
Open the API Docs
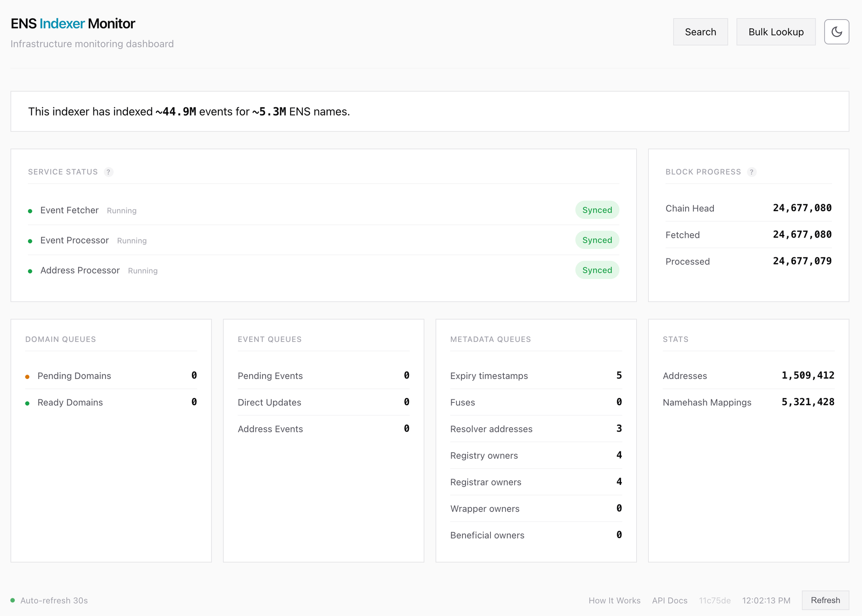point(669,600)
